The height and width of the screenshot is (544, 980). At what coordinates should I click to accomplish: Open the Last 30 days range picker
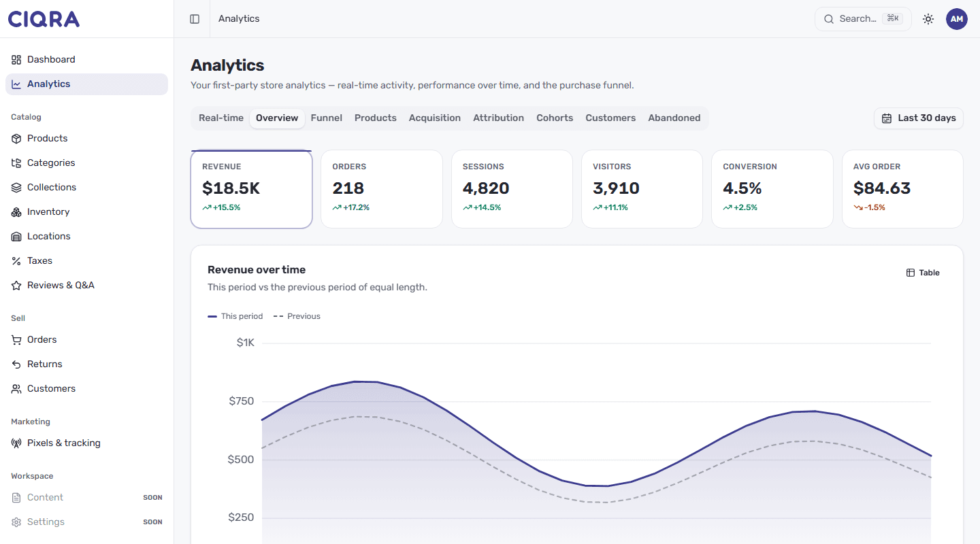919,118
